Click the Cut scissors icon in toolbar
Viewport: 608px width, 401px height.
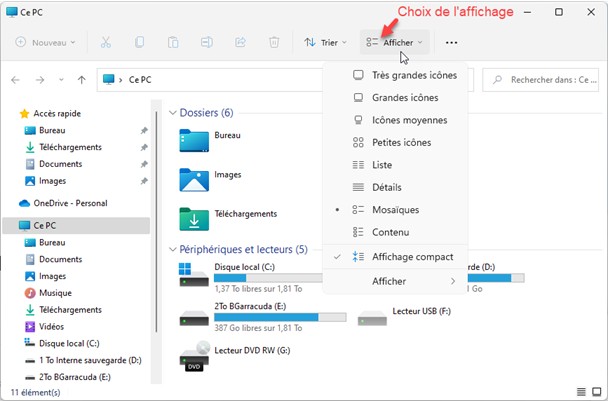(106, 43)
